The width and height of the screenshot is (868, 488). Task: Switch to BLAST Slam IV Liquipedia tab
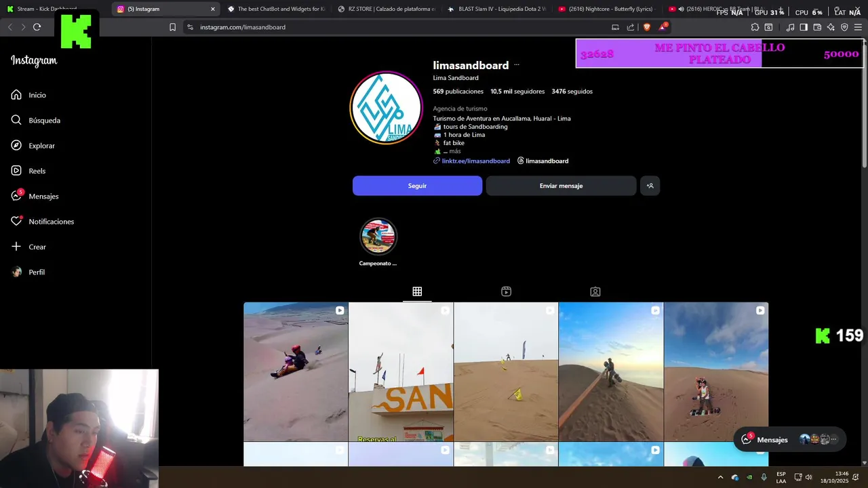pos(497,9)
